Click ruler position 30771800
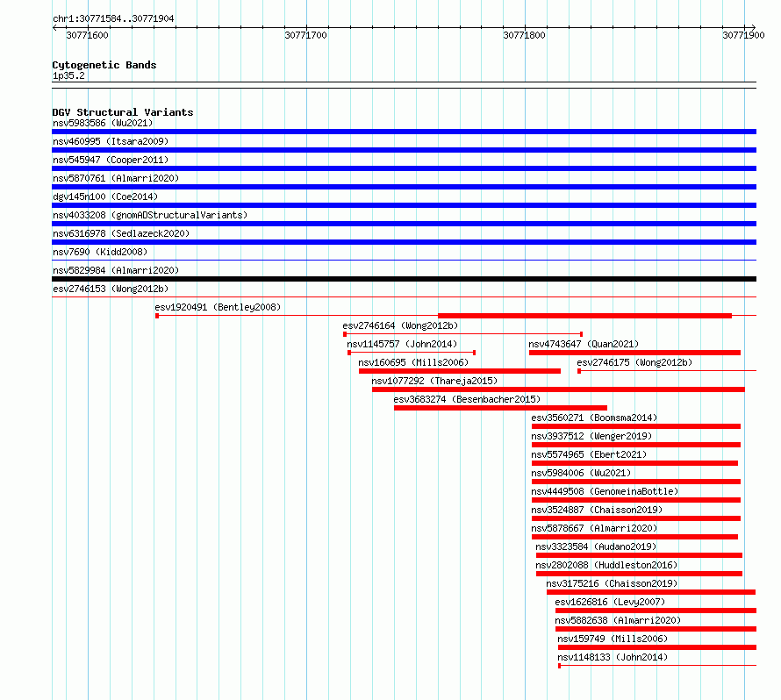 (525, 35)
